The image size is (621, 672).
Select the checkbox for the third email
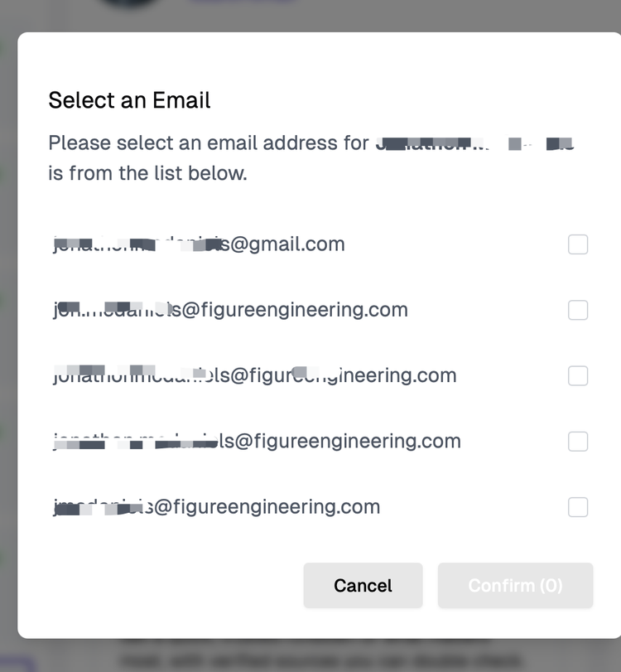click(578, 375)
